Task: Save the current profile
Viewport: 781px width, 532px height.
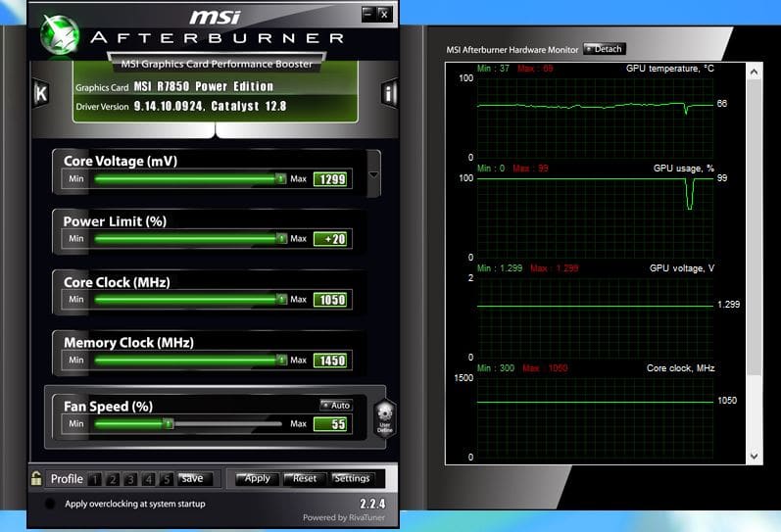Action: pyautogui.click(x=195, y=479)
